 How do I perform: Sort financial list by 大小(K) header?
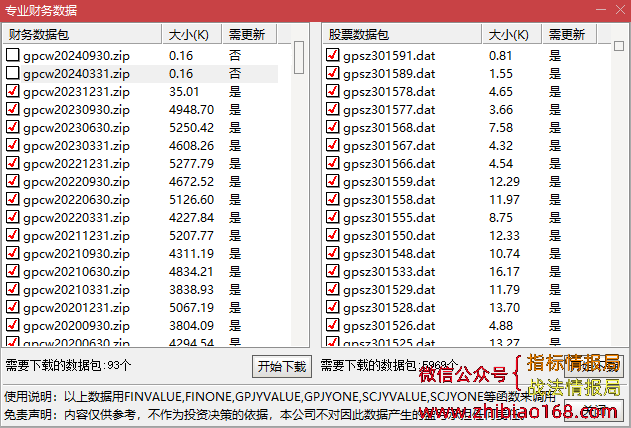tap(192, 34)
